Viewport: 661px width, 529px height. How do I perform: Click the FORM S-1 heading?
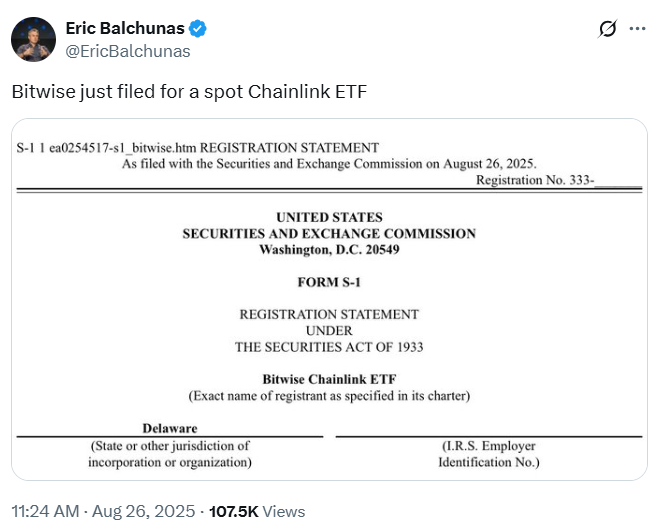[x=329, y=282]
